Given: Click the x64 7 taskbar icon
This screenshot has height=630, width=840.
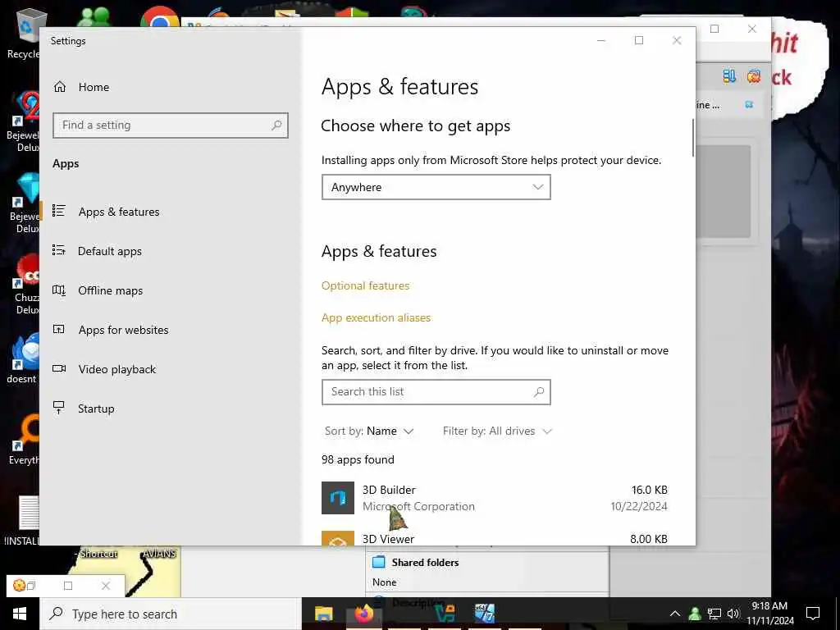Looking at the screenshot, I should 484,614.
